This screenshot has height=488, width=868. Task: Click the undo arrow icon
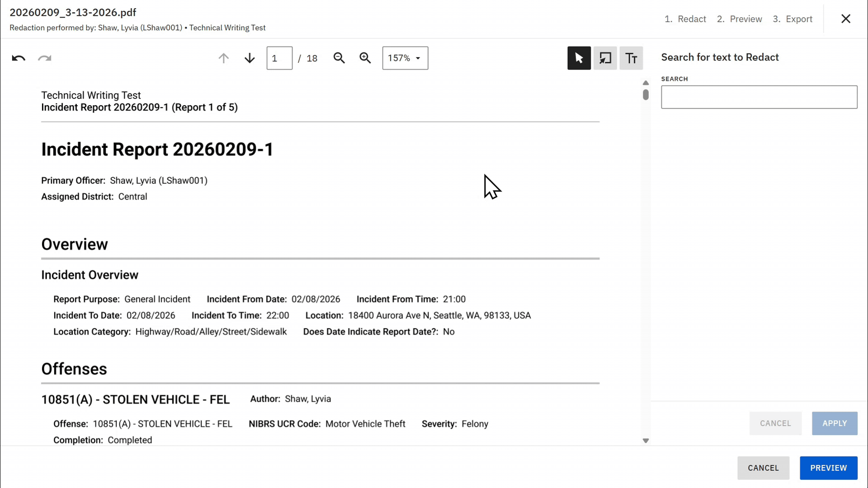tap(19, 58)
